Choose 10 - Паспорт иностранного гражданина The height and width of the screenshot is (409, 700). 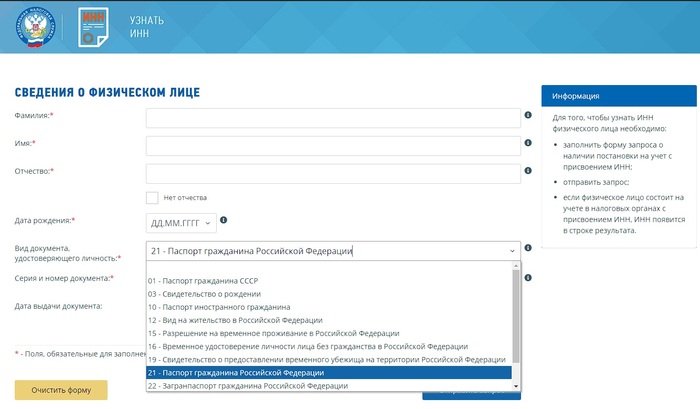tap(329, 307)
